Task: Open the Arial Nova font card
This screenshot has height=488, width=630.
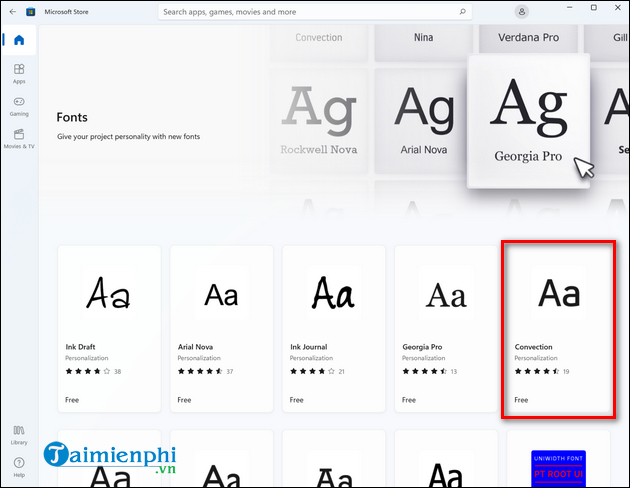Action: [x=221, y=329]
